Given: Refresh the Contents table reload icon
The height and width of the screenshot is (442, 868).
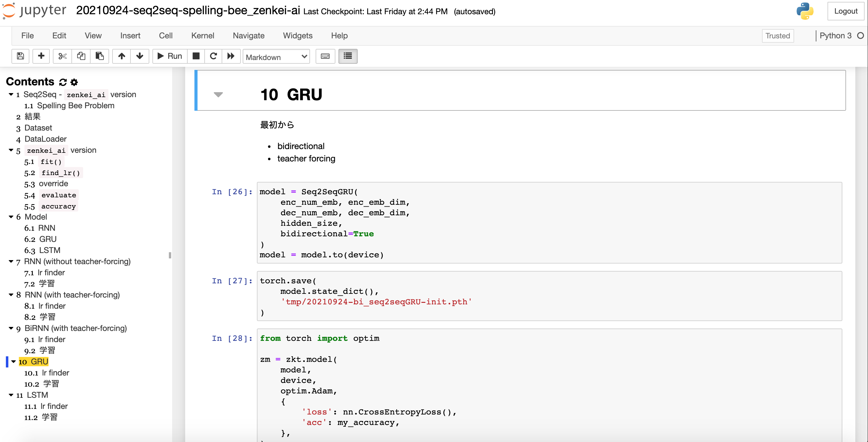Looking at the screenshot, I should point(63,82).
